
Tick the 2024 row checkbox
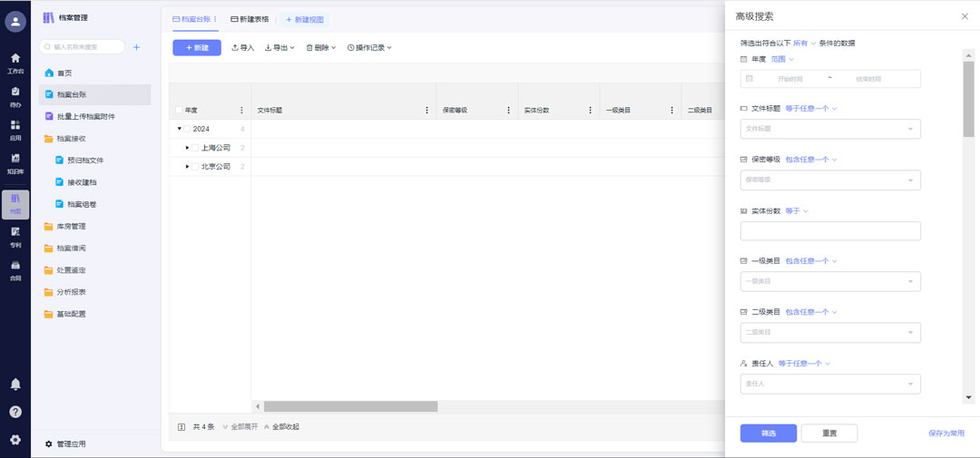[x=188, y=129]
